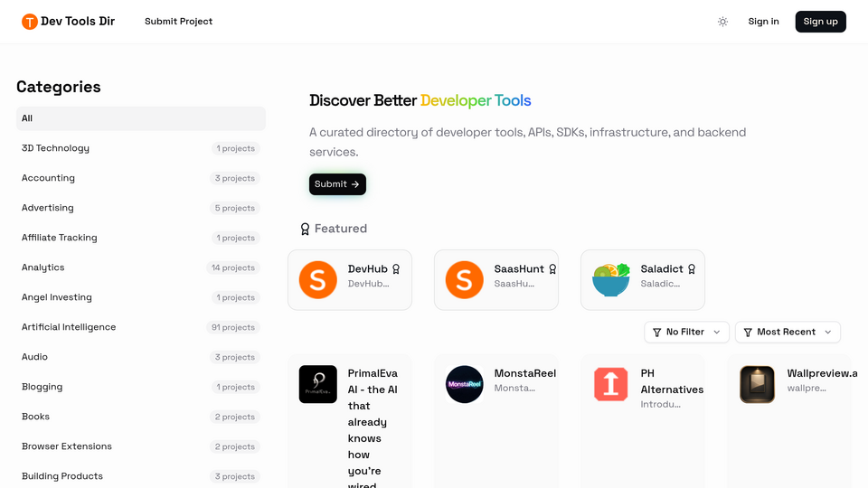Open the PH Alternatives project title
Screen dimensions: 868x488
(672, 381)
